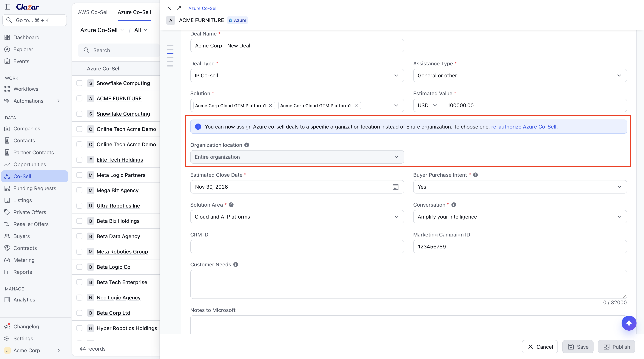Image resolution: width=644 pixels, height=359 pixels.
Task: Click the Buyer Purchase Intent info icon
Action: [x=475, y=175]
